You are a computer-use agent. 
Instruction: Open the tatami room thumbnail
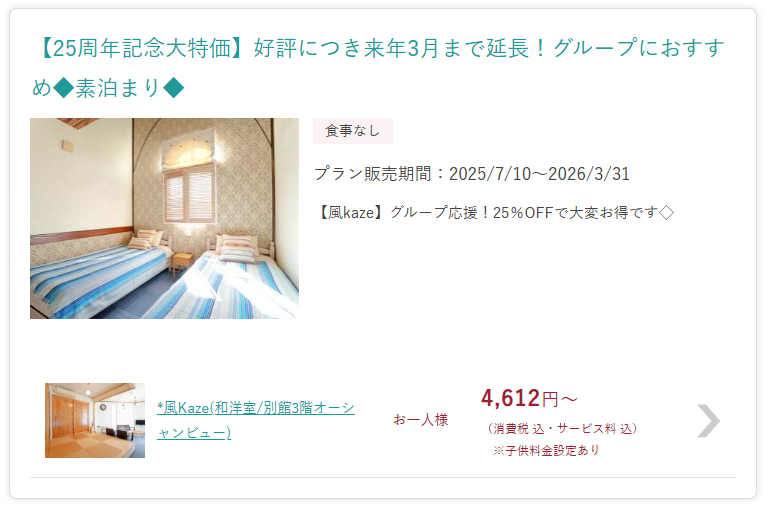(95, 420)
